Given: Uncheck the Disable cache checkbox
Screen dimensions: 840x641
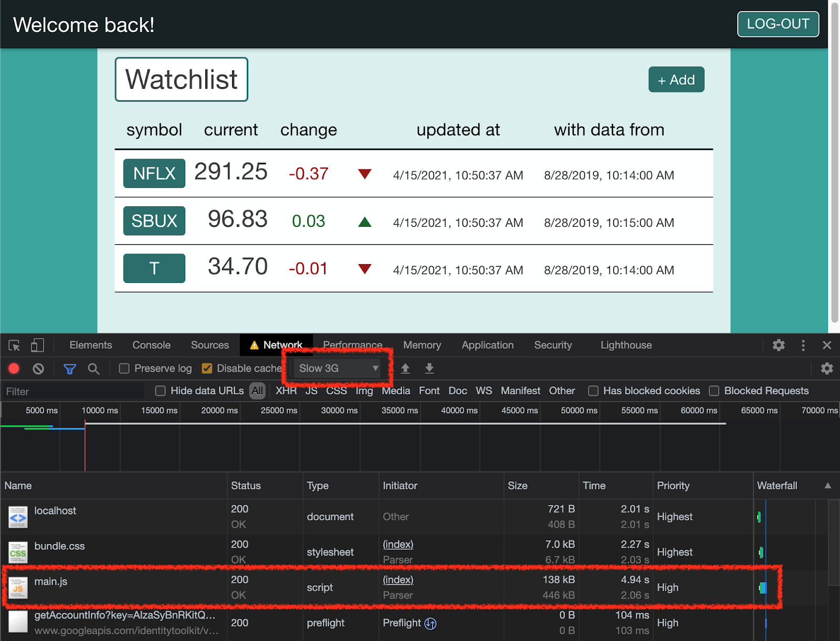Looking at the screenshot, I should tap(207, 369).
